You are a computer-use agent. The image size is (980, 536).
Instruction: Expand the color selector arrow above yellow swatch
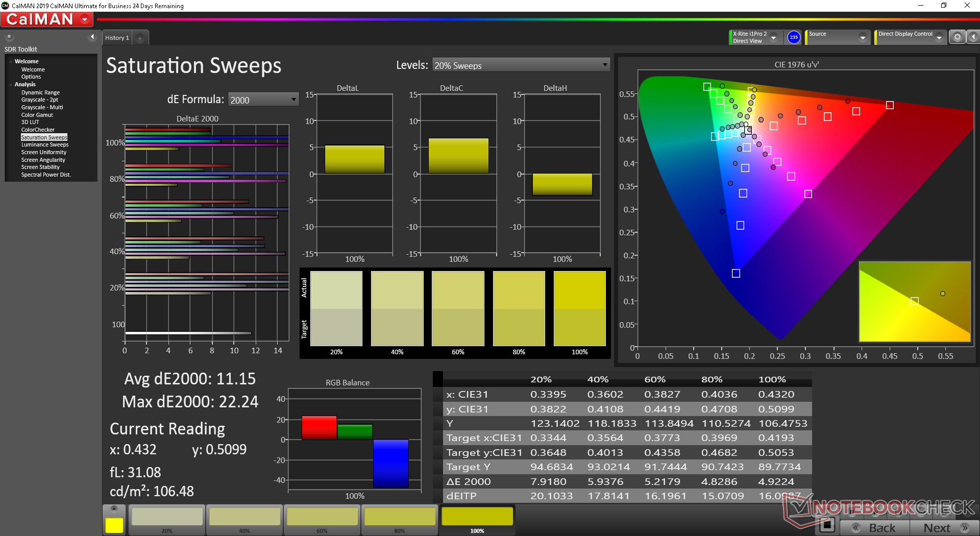(x=114, y=508)
